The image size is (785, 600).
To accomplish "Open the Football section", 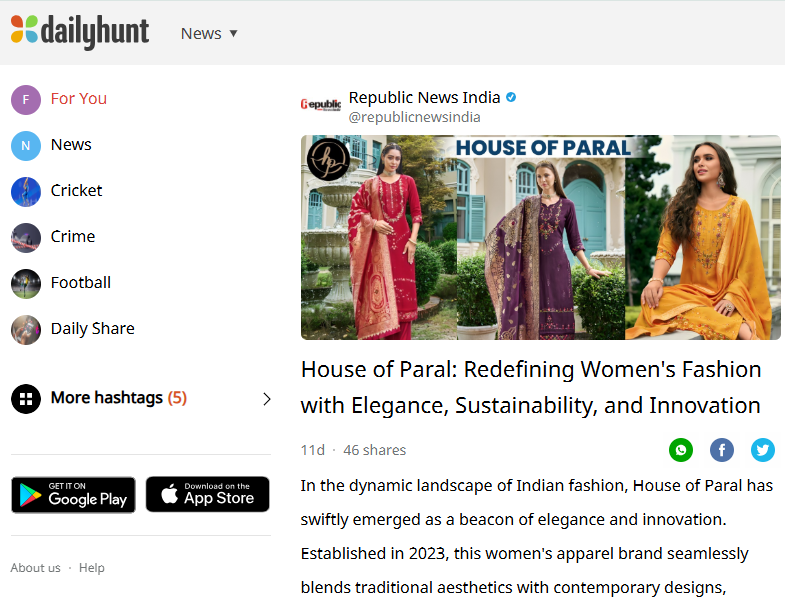I will click(x=81, y=283).
